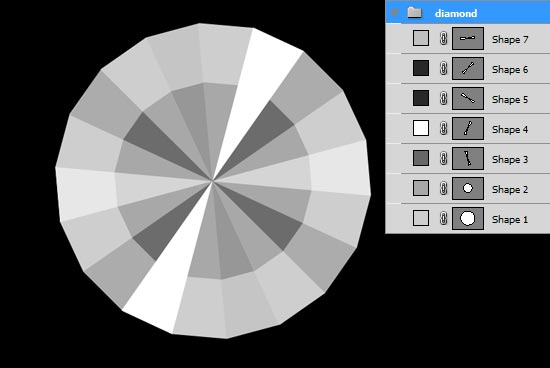Image resolution: width=550 pixels, height=368 pixels.
Task: Click Shape 4 white color swatch
Action: coord(421,128)
